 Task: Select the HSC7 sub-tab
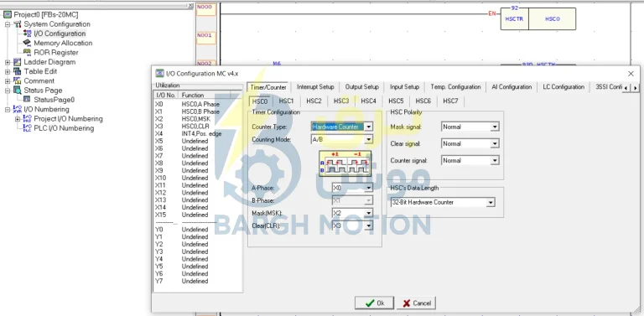click(450, 101)
